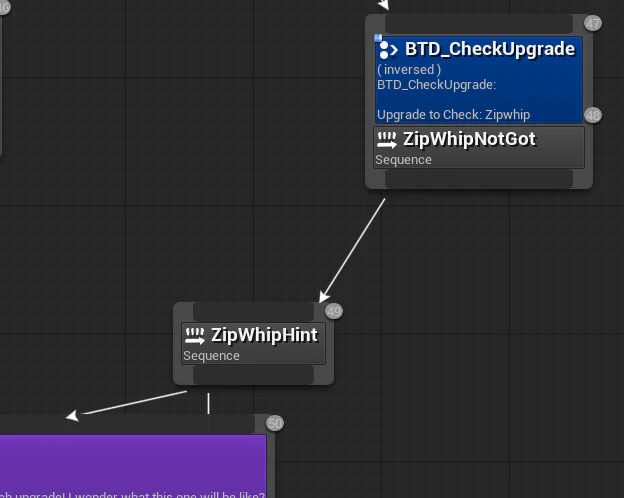
Task: Click 'Upgrade to Check: Zipwhip' text
Action: coord(453,115)
